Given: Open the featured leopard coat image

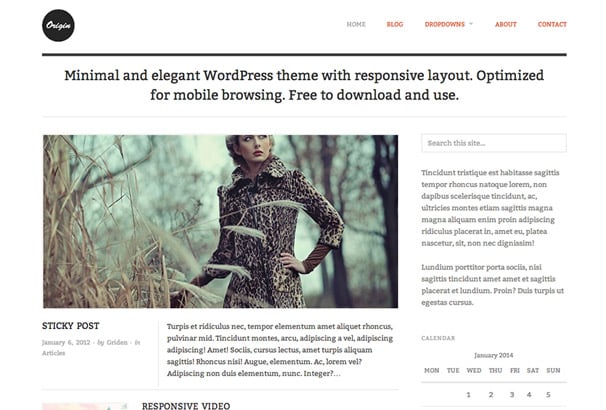Looking at the screenshot, I should click(220, 221).
